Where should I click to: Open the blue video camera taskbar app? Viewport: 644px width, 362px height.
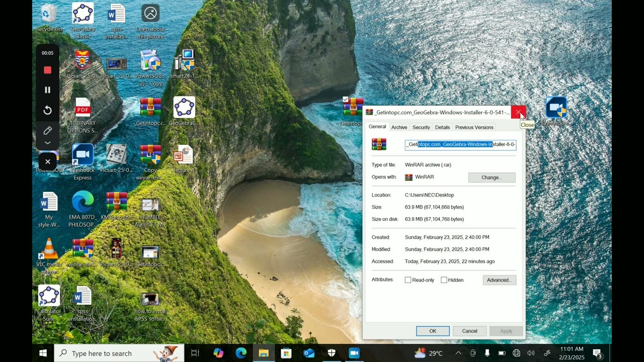tap(354, 353)
